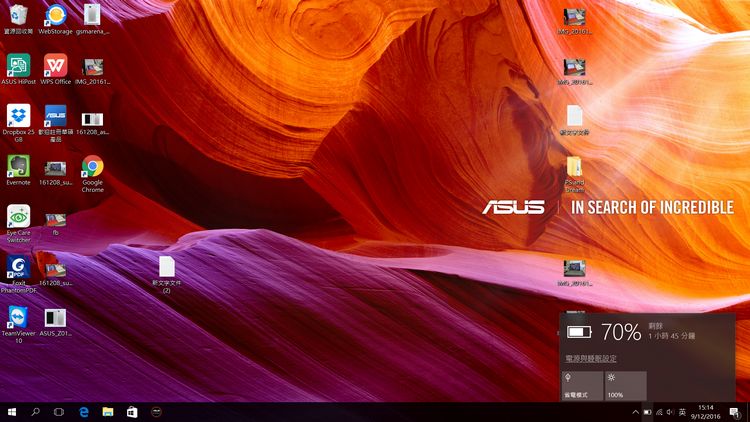Launch Evernote from the desktop
Screen dimensions: 750x422
18,170
